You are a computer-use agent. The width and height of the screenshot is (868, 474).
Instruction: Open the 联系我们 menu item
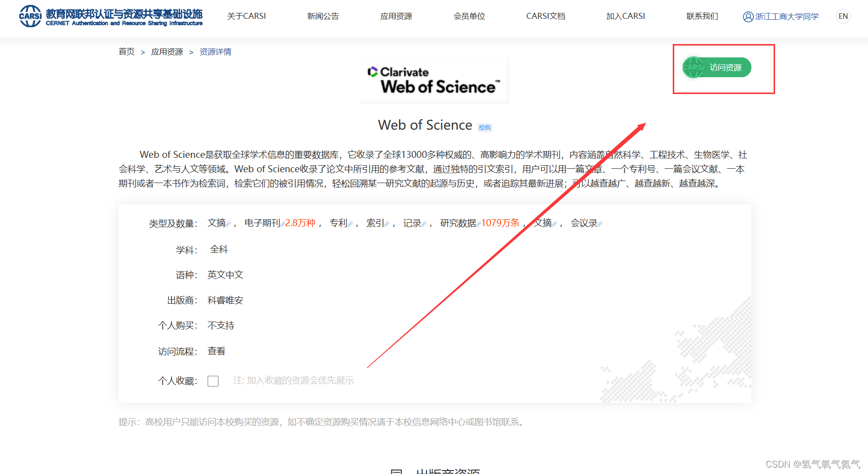tap(702, 16)
